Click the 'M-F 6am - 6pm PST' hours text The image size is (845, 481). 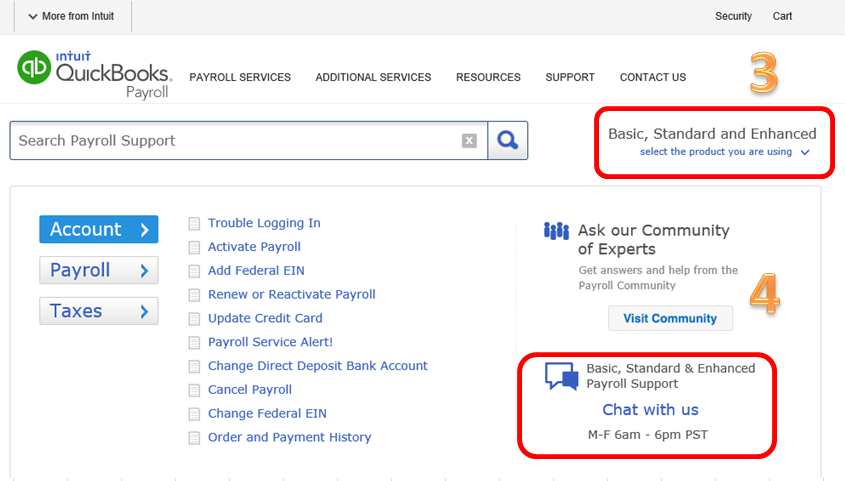click(648, 435)
